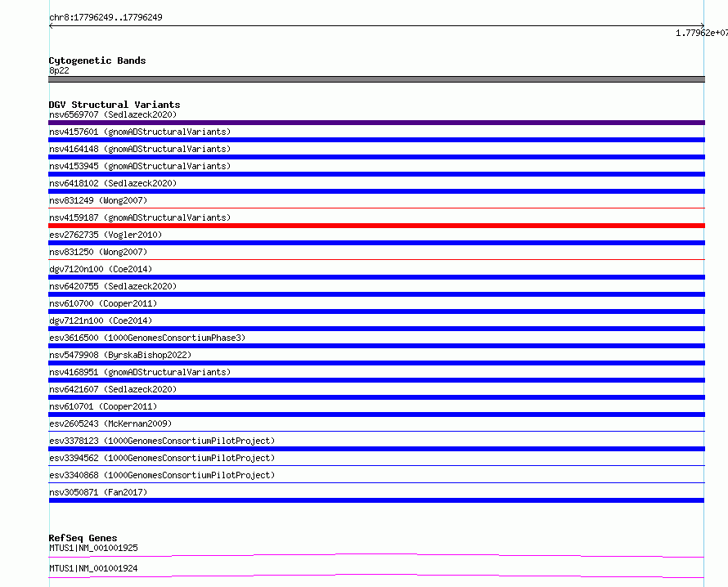Open variant nsv4168951 (gnomADStructuralVariants)

pos(140,372)
